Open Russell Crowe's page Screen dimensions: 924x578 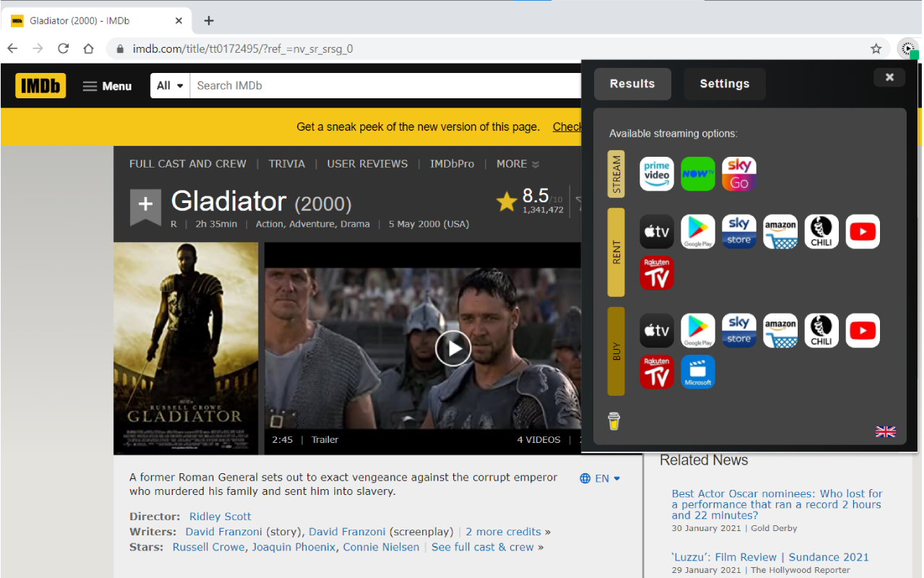pos(209,547)
